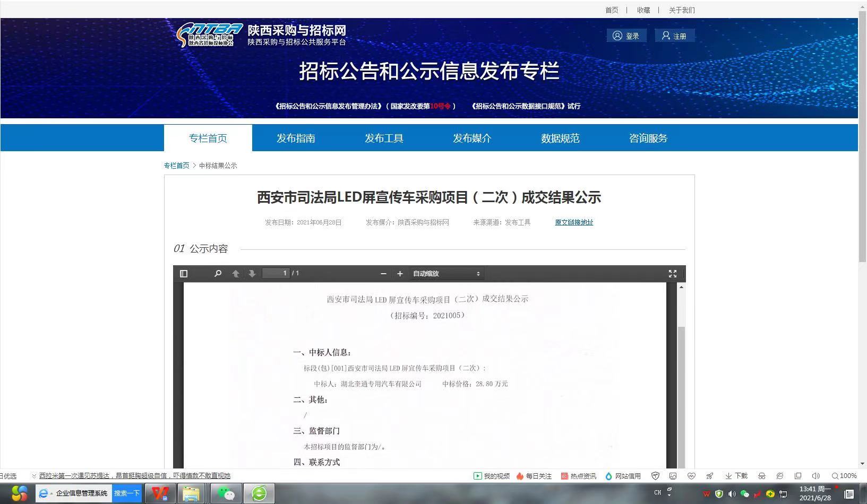
Task: Open the 自动缩放 zoom dropdown
Action: [x=447, y=274]
